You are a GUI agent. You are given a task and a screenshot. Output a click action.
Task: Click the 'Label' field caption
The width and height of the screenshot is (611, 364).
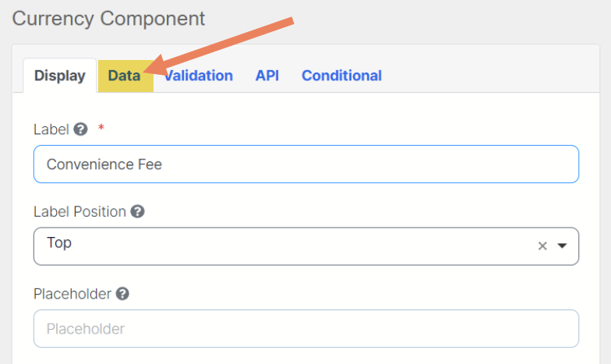point(51,129)
